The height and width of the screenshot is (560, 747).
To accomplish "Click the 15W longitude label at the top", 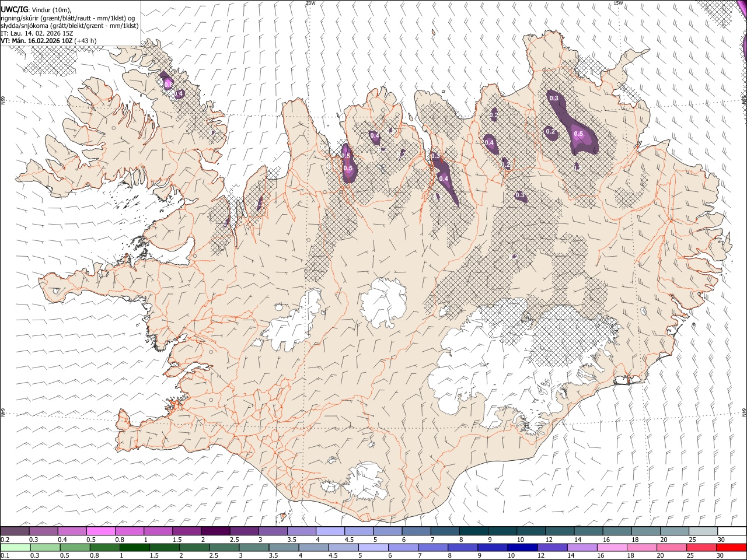I will point(618,3).
